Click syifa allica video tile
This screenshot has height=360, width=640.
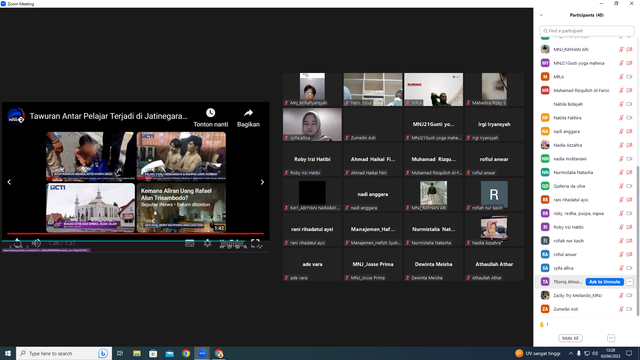pos(312,124)
